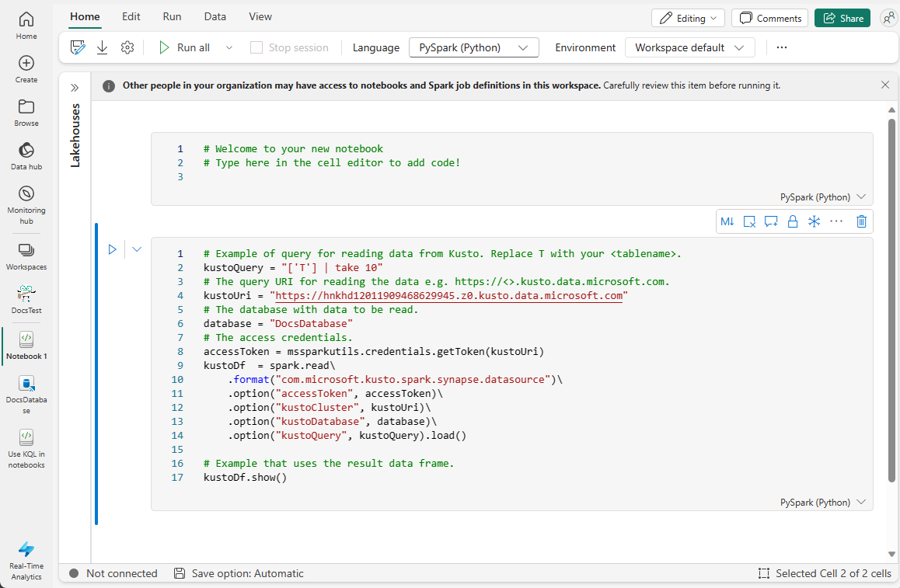The height and width of the screenshot is (588, 900).
Task: Open Use KQL in notebooks item
Action: pos(26,449)
